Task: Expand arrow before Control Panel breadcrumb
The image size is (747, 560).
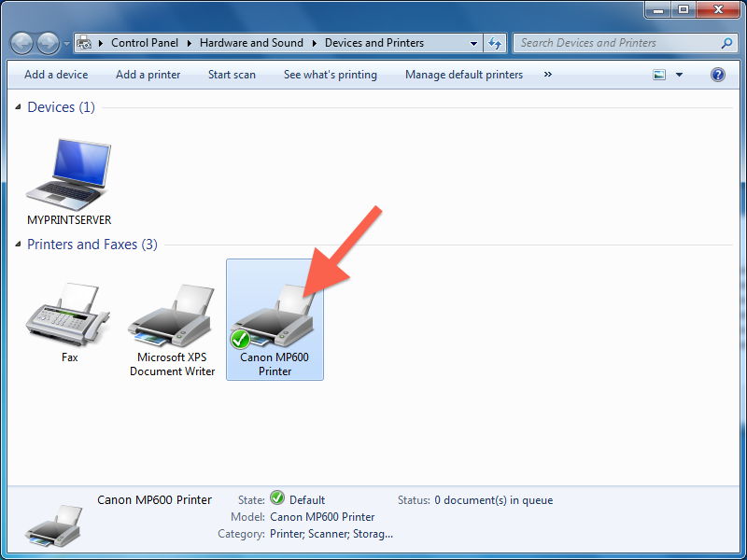Action: [x=101, y=43]
